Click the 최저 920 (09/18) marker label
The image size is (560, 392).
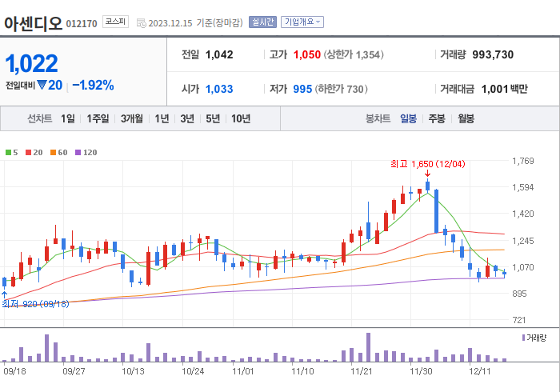pyautogui.click(x=35, y=304)
